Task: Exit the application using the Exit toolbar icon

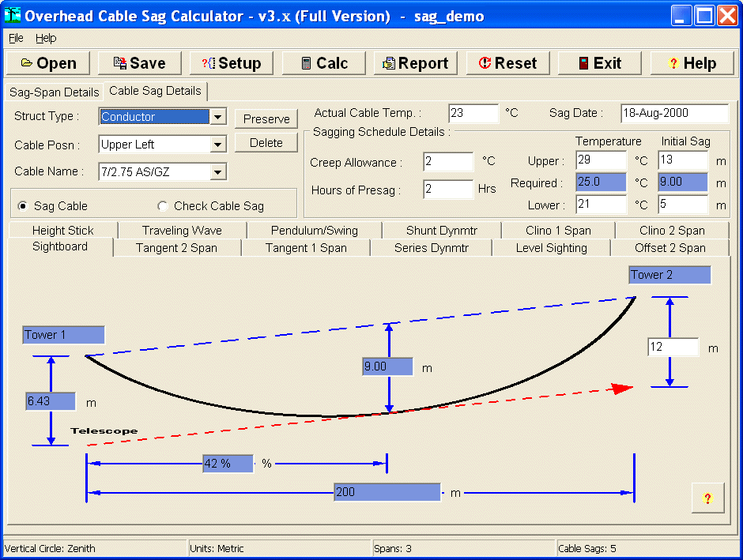Action: point(598,63)
